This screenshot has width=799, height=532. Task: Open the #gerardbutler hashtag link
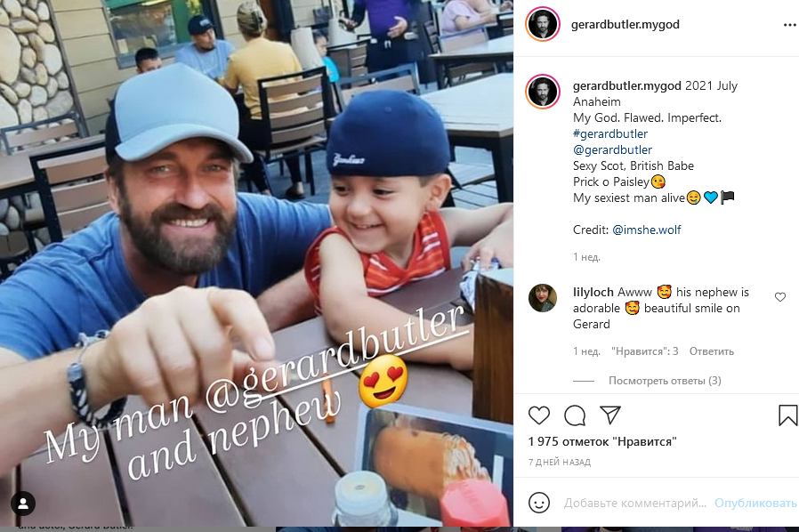[x=610, y=134]
